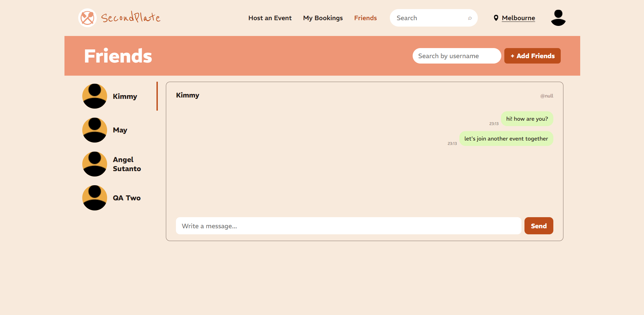The width and height of the screenshot is (644, 315).
Task: Select May's avatar in friends list
Action: pos(95,130)
